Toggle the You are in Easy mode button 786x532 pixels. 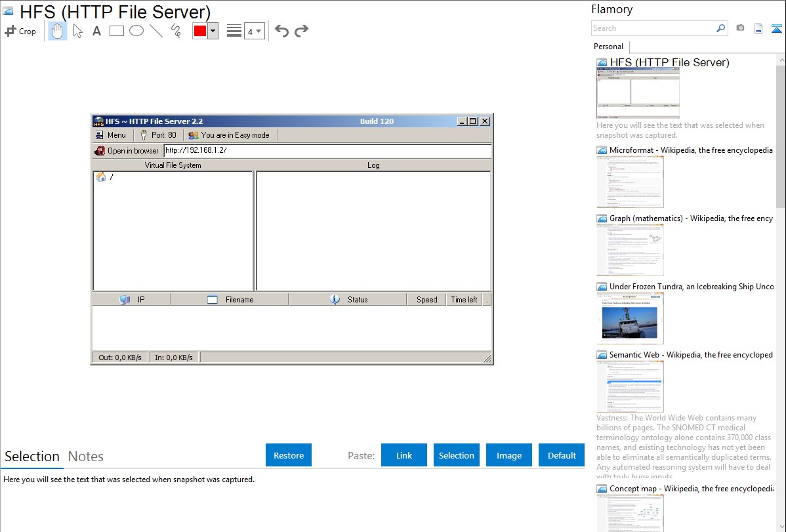coord(229,135)
